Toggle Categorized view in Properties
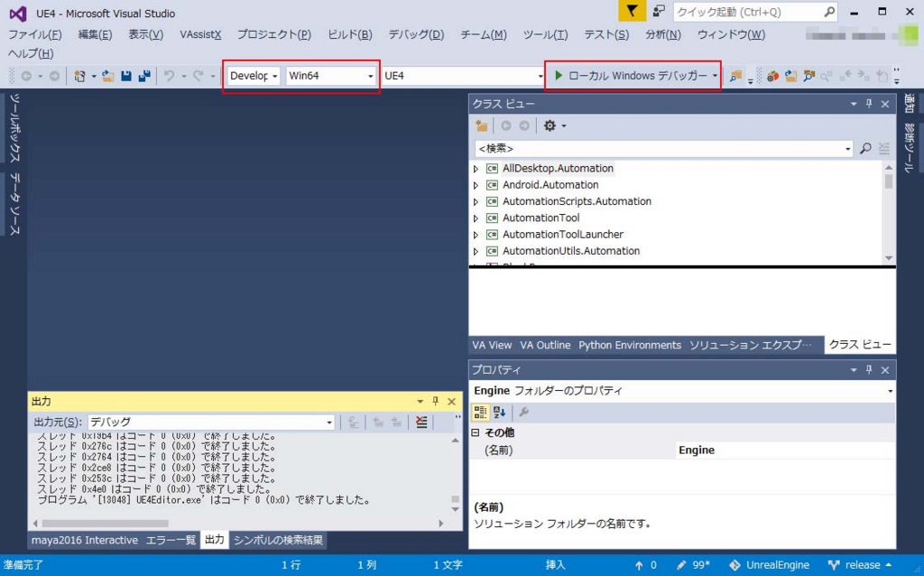 (480, 412)
